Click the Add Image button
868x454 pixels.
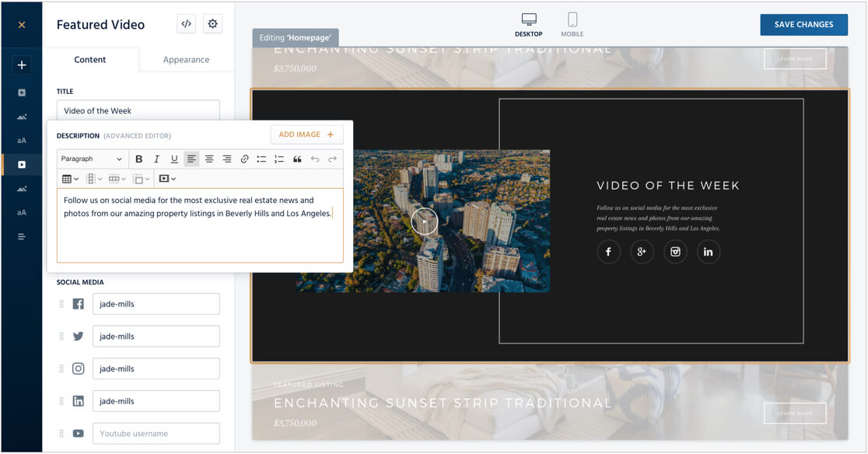tap(306, 134)
